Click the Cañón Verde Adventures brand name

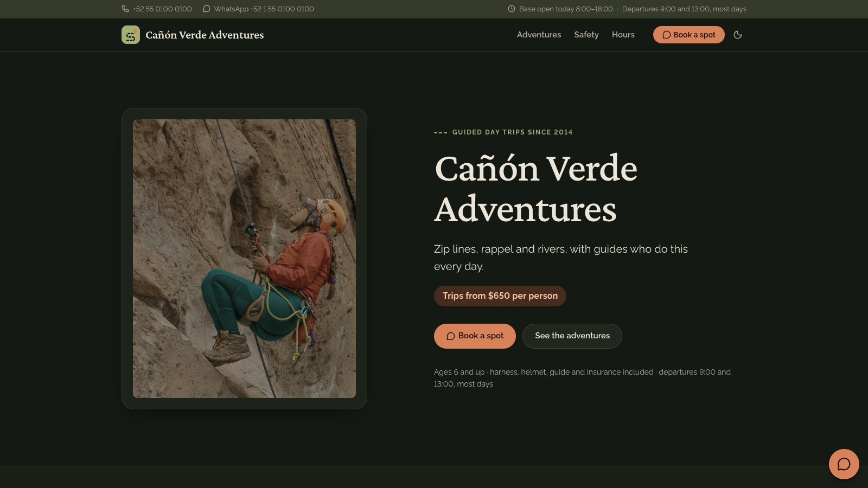click(205, 35)
